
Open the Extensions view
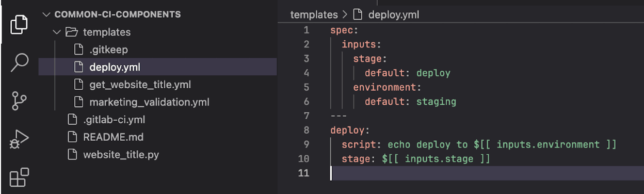click(19, 177)
